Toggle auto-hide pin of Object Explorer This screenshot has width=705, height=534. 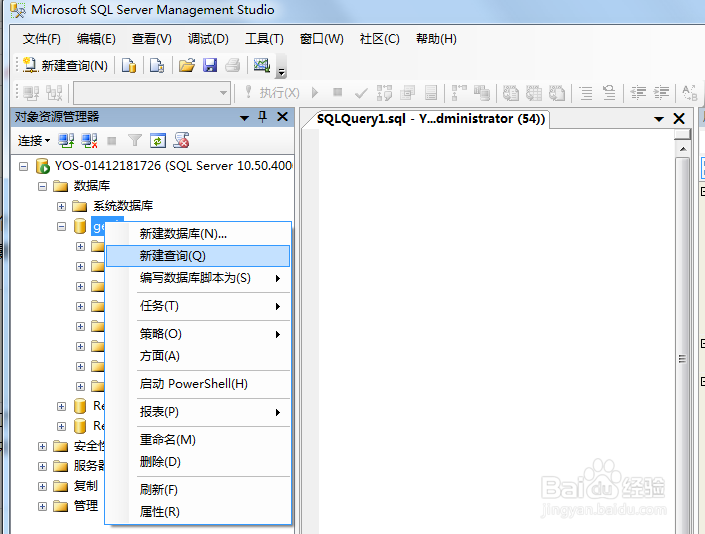pyautogui.click(x=263, y=117)
